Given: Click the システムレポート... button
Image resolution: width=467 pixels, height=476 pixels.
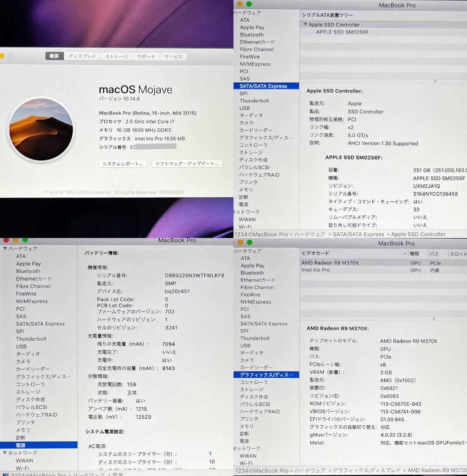Looking at the screenshot, I should coord(123,164).
